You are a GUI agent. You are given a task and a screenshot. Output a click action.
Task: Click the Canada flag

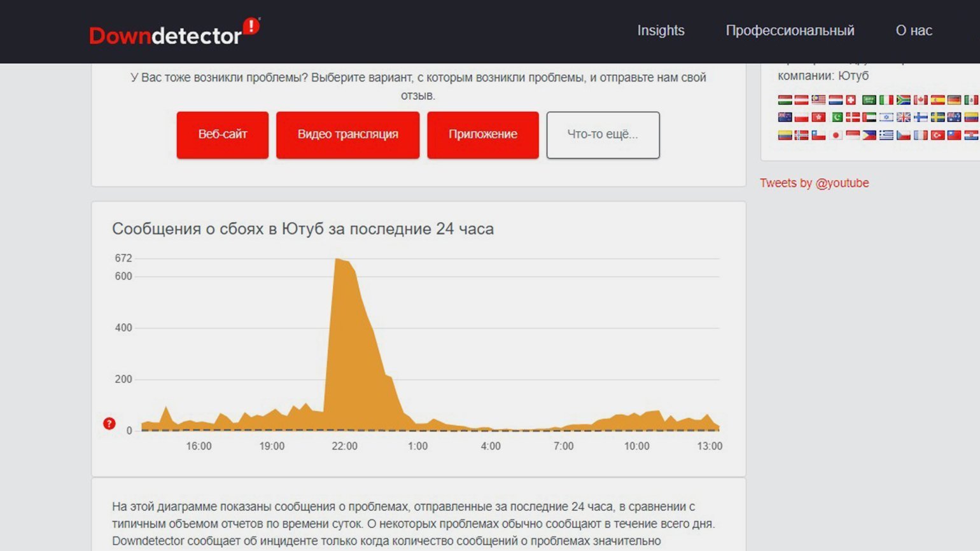(921, 100)
